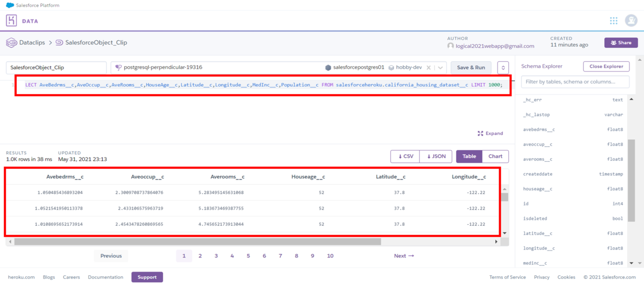Open Careers footer link
This screenshot has height=286, width=644.
71,277
